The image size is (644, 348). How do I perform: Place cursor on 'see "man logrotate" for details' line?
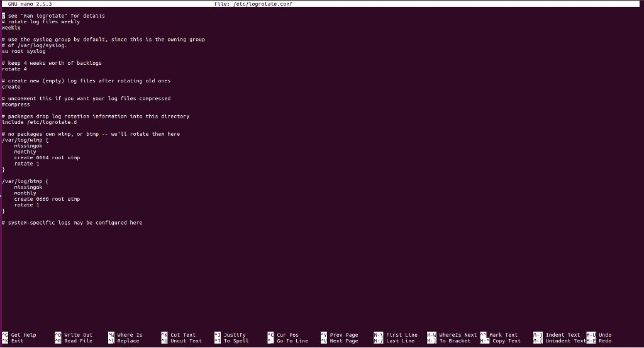tap(53, 16)
